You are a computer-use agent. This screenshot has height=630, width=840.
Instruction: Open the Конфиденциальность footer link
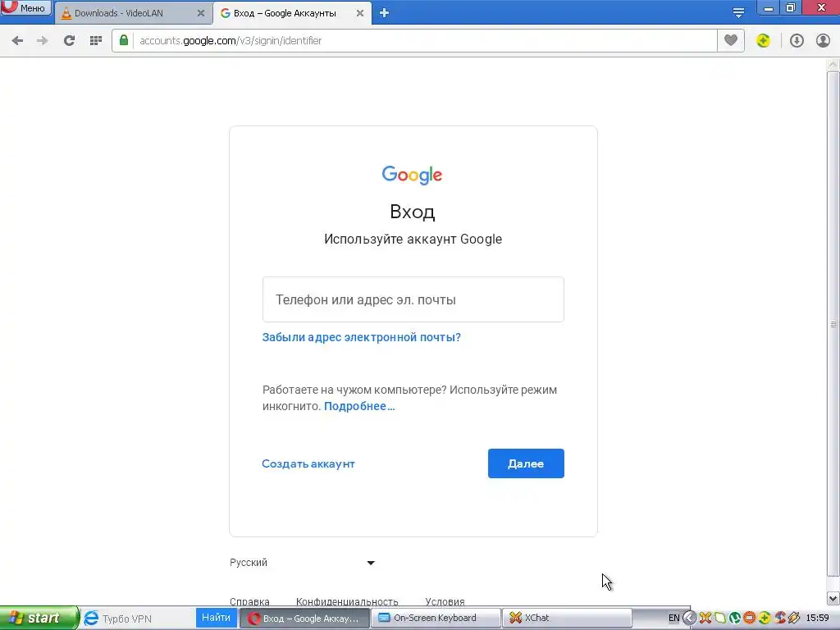347,601
